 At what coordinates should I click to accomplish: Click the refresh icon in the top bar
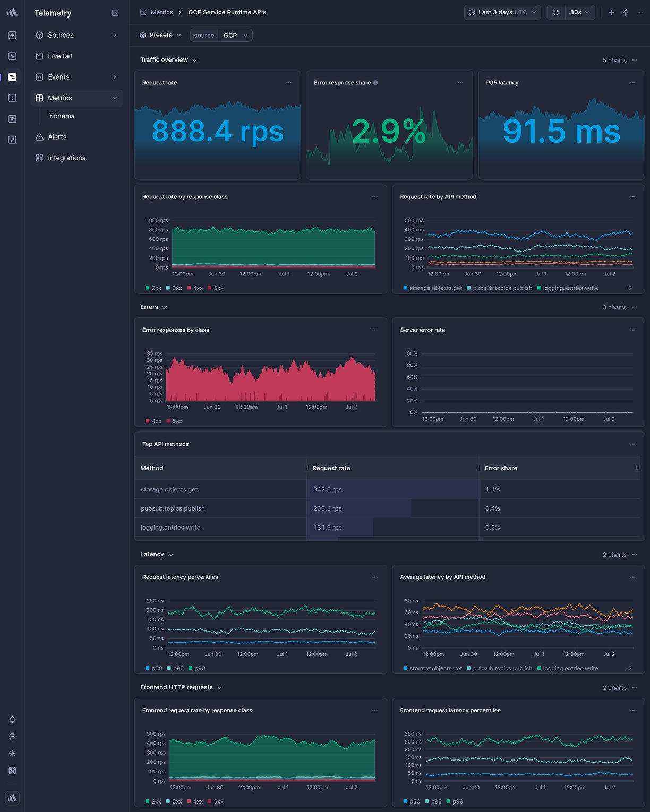pyautogui.click(x=555, y=12)
